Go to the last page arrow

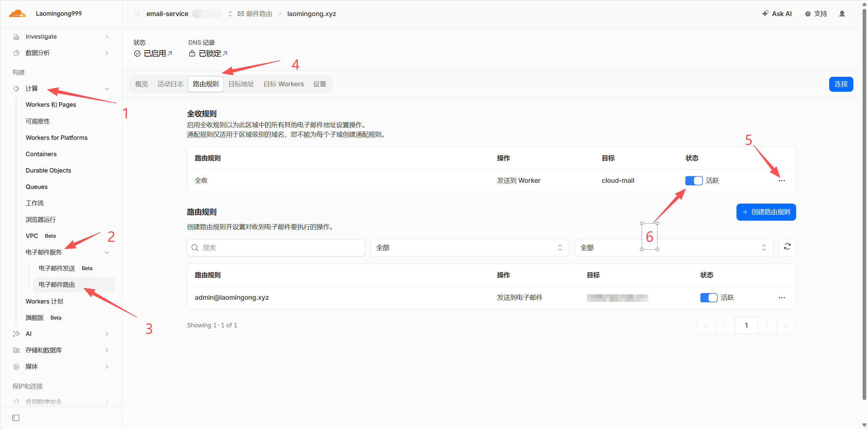pos(786,325)
